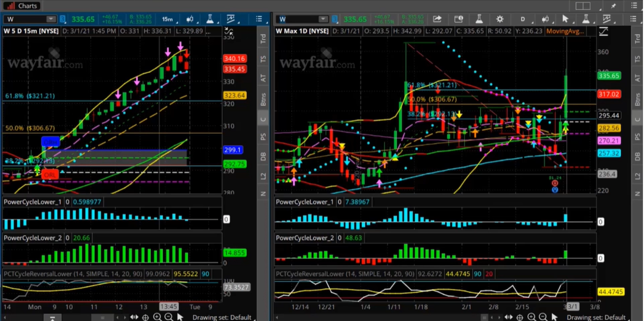Screen dimensions: 644x321
Task: Open left chart drawings tool icon
Action: [x=231, y=19]
